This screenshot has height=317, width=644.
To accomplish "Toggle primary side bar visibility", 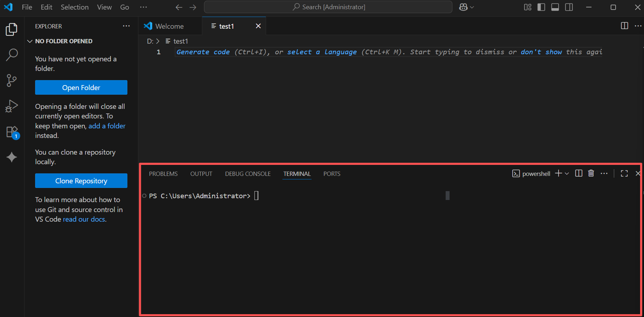I will click(x=541, y=7).
